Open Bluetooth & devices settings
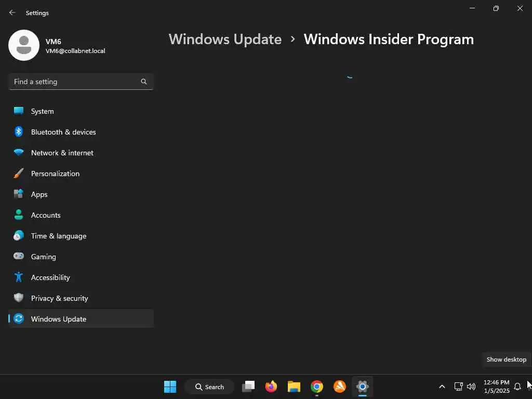532x399 pixels. click(63, 132)
